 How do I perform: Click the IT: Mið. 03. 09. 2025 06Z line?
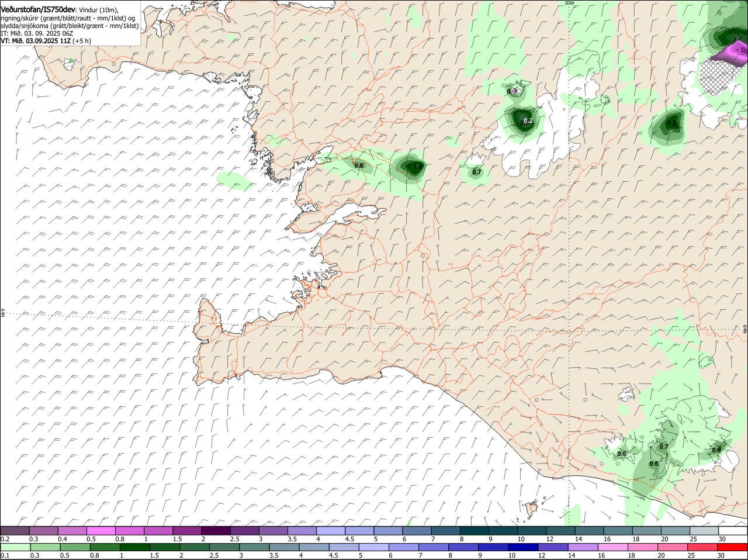pos(37,33)
